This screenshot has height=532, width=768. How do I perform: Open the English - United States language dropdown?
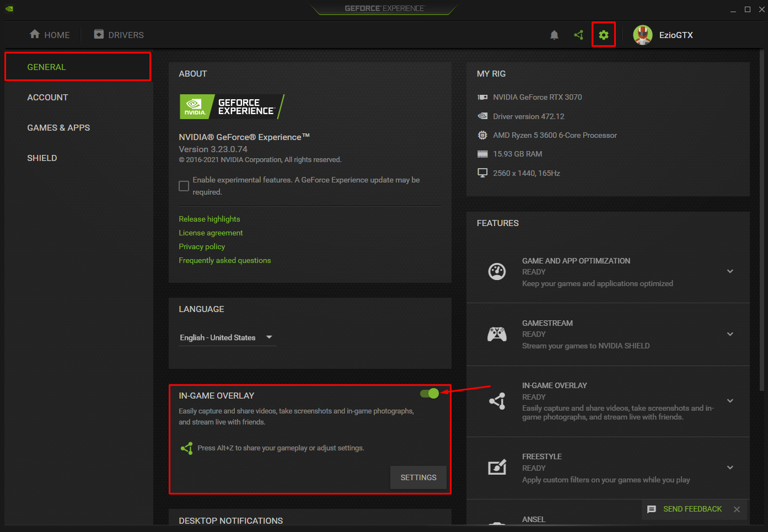click(x=227, y=337)
